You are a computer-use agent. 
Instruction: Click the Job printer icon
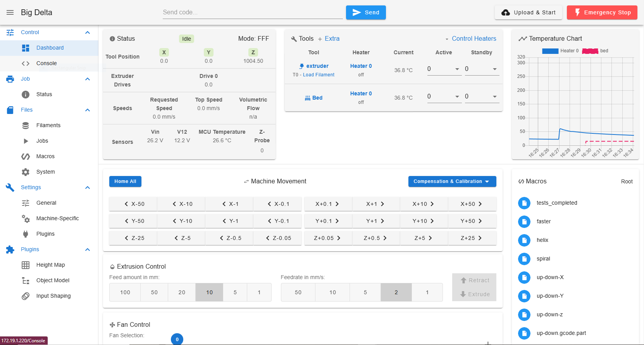point(10,79)
